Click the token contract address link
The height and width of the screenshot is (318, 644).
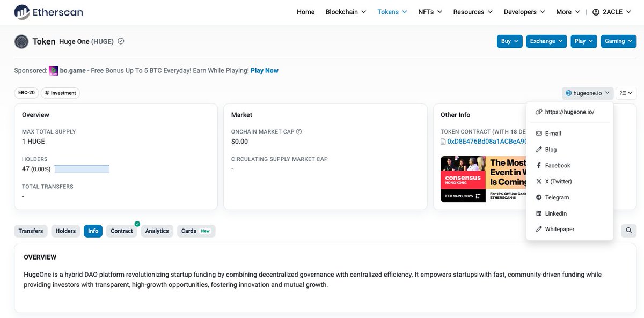coord(486,142)
